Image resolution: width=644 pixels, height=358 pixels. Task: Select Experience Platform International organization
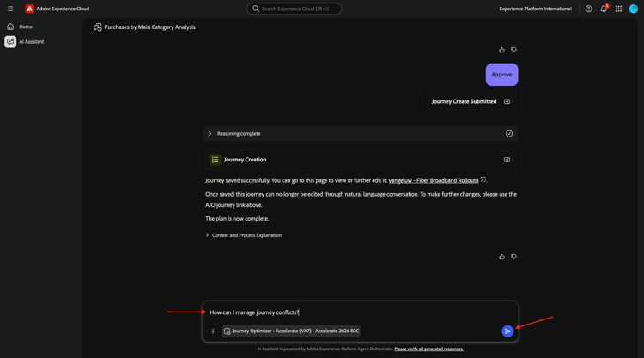(535, 9)
